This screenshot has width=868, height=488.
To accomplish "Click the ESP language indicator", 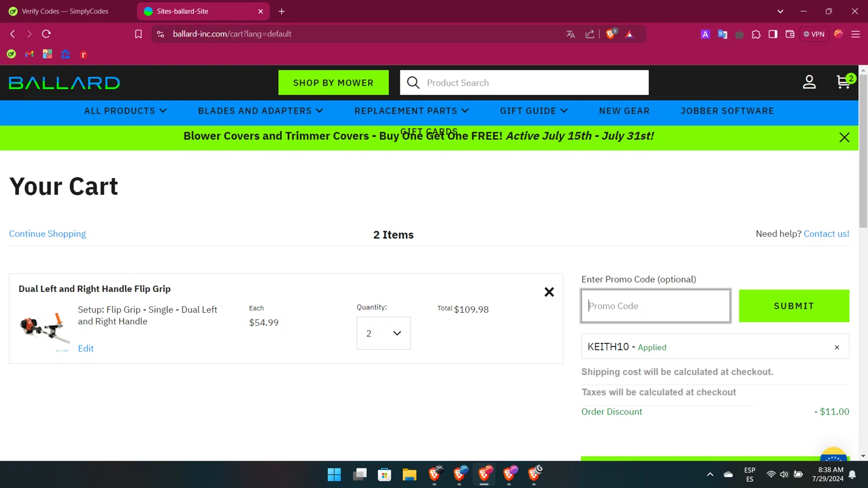I will (749, 475).
